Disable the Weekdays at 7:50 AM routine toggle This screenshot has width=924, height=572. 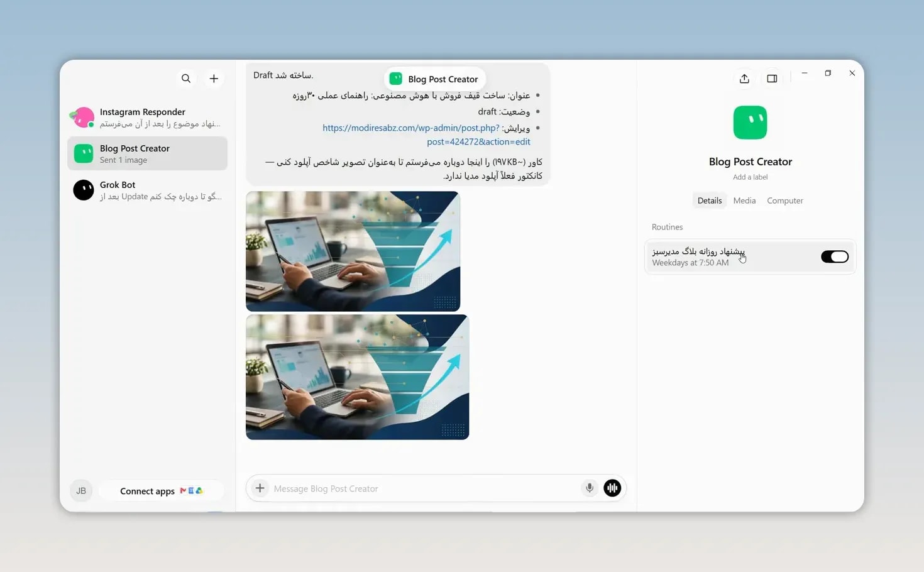coord(834,256)
